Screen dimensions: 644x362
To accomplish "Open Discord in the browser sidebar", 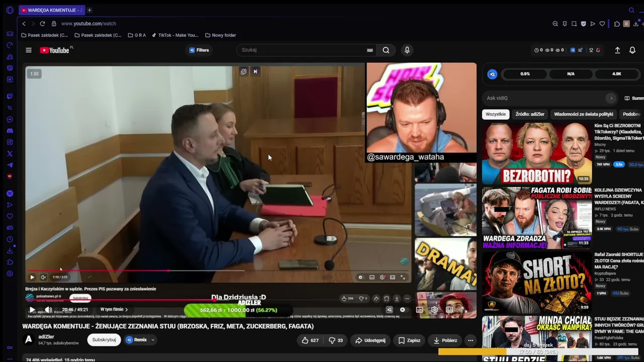I will (10, 131).
